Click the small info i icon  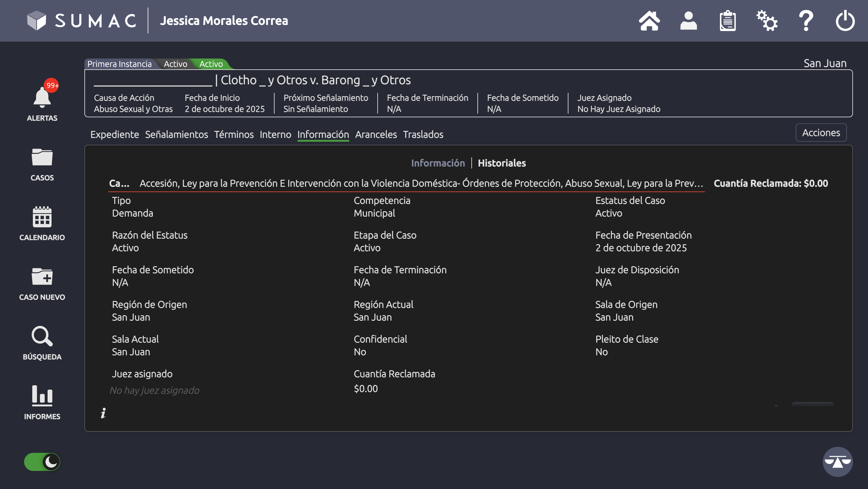coord(103,413)
